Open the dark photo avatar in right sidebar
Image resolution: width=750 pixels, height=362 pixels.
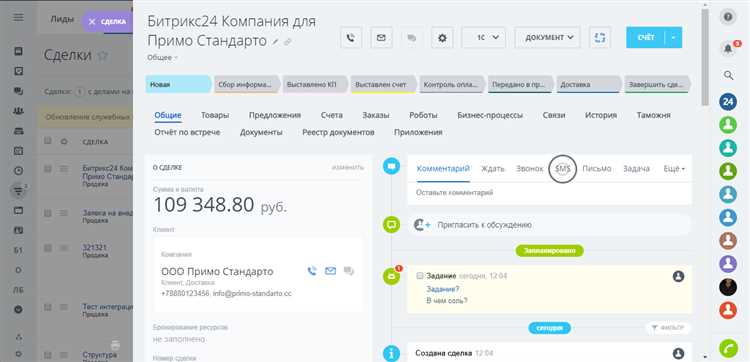(x=728, y=287)
